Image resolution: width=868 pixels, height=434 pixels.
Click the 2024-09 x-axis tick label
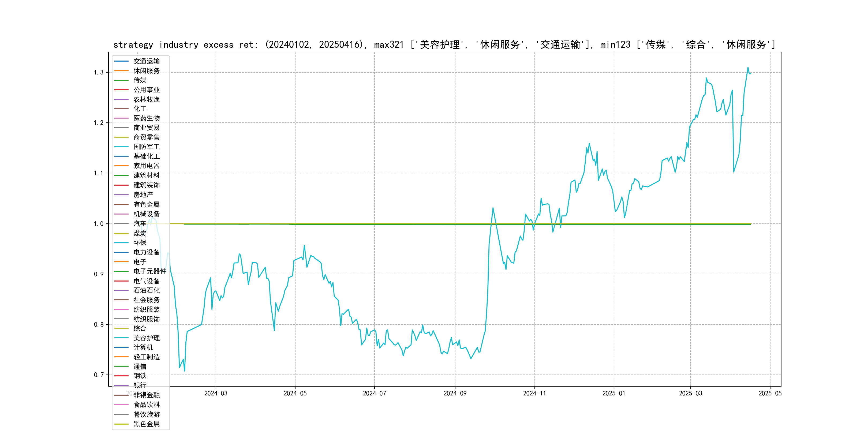pos(455,393)
